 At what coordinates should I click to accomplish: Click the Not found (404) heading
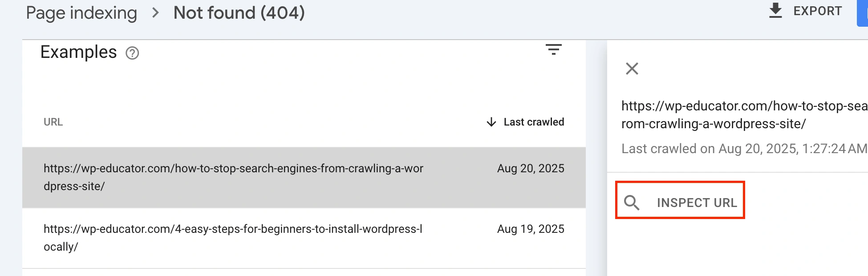239,13
